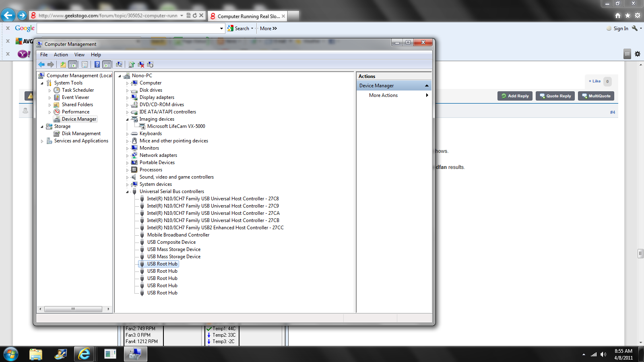The image size is (644, 362).
Task: Select USB Composite Device
Action: 171,242
